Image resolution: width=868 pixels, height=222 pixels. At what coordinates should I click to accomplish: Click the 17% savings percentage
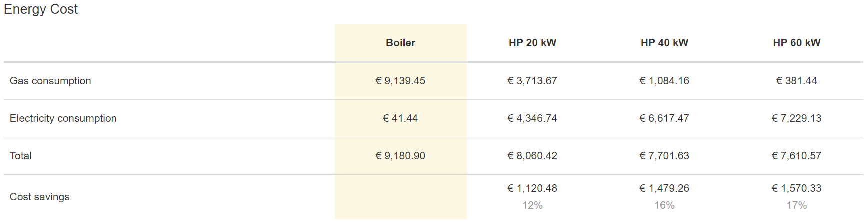[x=796, y=205]
